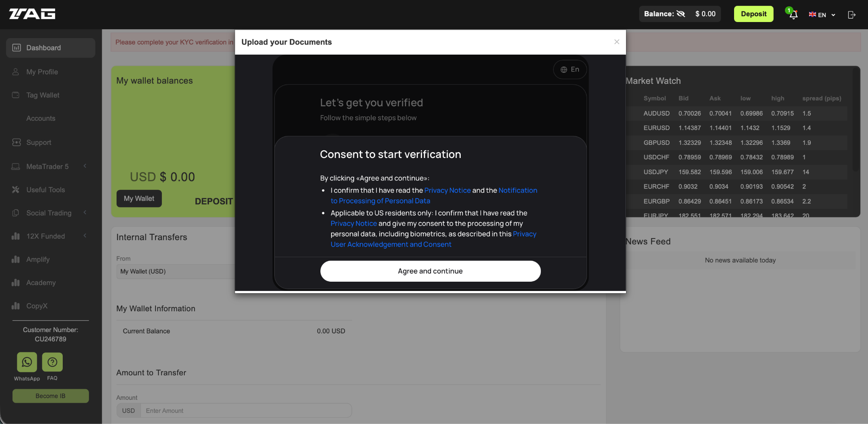
Task: Open the EN language dropdown in header
Action: coord(822,15)
